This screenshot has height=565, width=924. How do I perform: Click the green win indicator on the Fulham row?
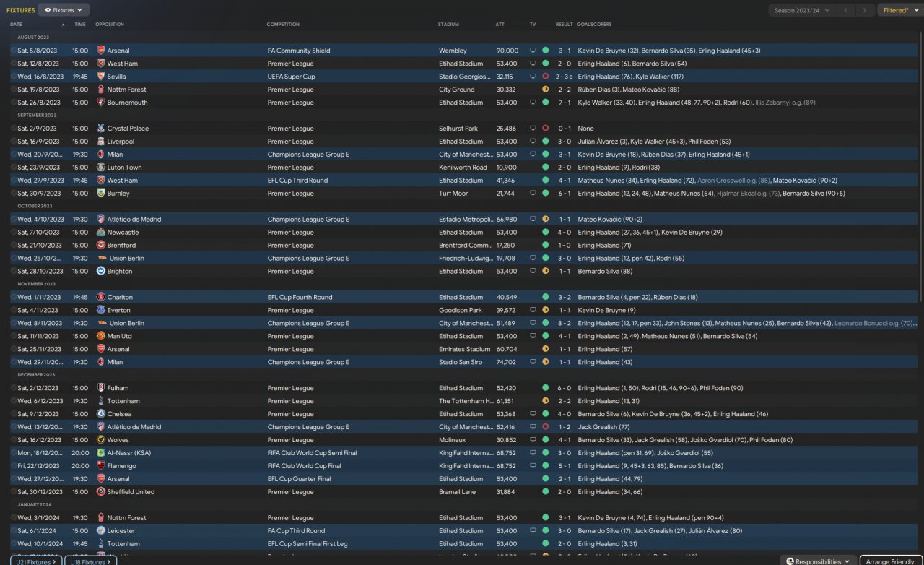pyautogui.click(x=545, y=389)
